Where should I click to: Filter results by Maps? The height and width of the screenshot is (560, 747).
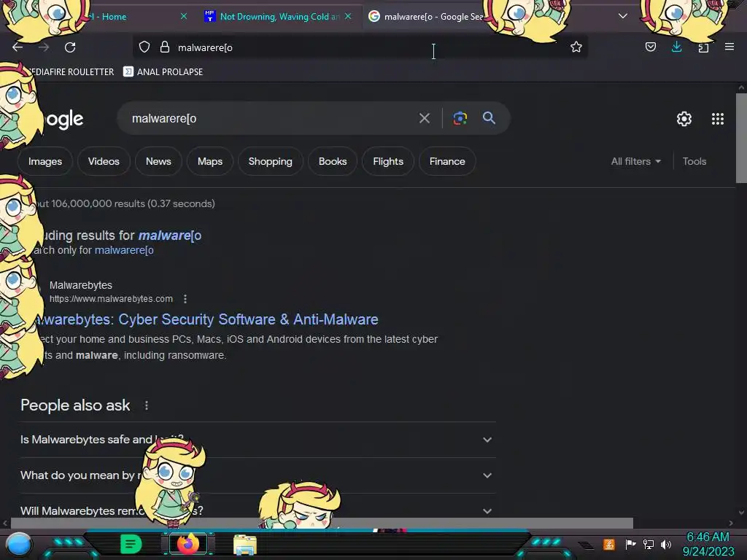pyautogui.click(x=210, y=161)
